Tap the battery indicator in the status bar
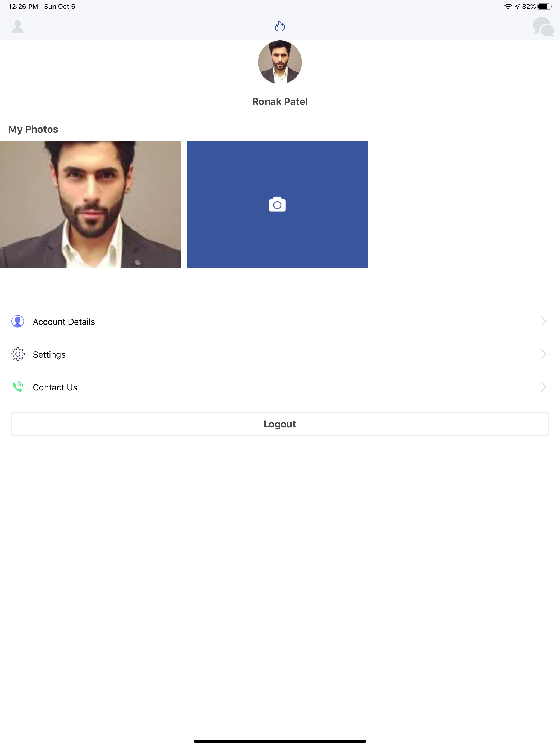The width and height of the screenshot is (560, 747). (544, 6)
